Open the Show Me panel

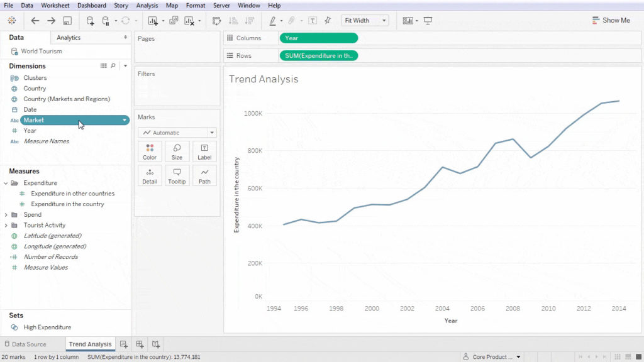click(x=611, y=19)
